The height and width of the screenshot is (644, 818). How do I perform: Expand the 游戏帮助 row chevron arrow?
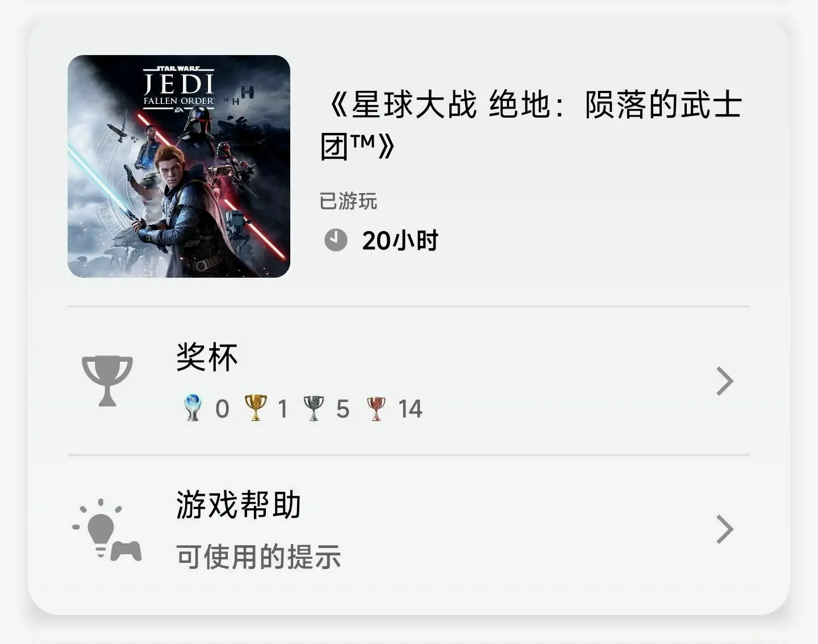pos(725,530)
